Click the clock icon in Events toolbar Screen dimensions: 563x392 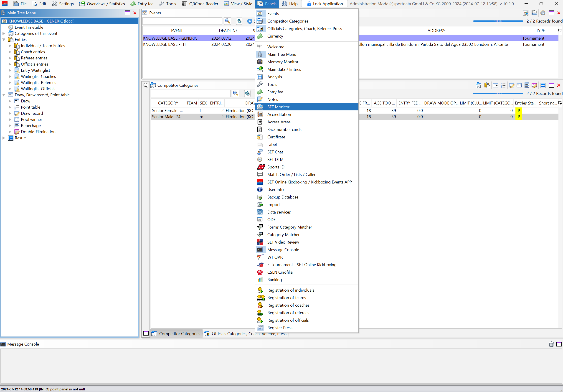543,13
